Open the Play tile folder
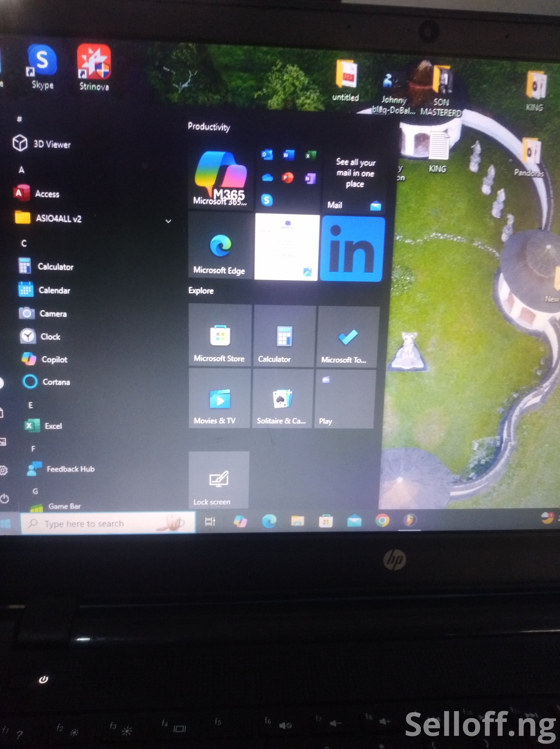The height and width of the screenshot is (749, 560). [x=344, y=399]
